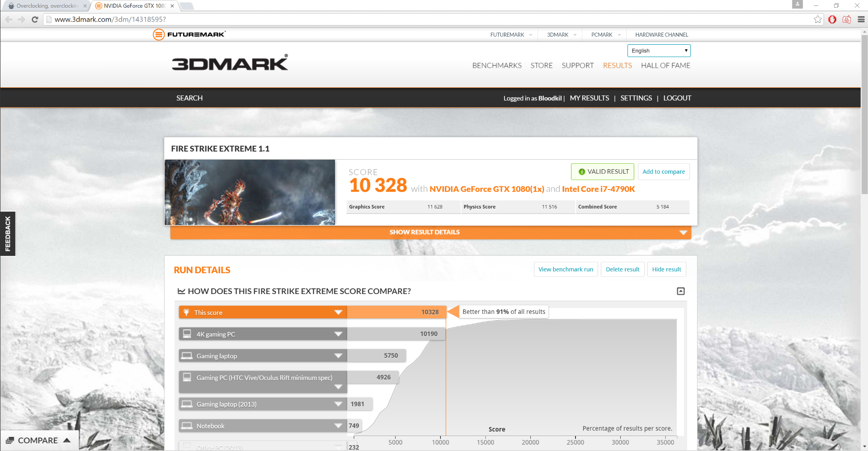Click the browser back arrow icon
Image resolution: width=868 pixels, height=451 pixels.
coord(9,19)
